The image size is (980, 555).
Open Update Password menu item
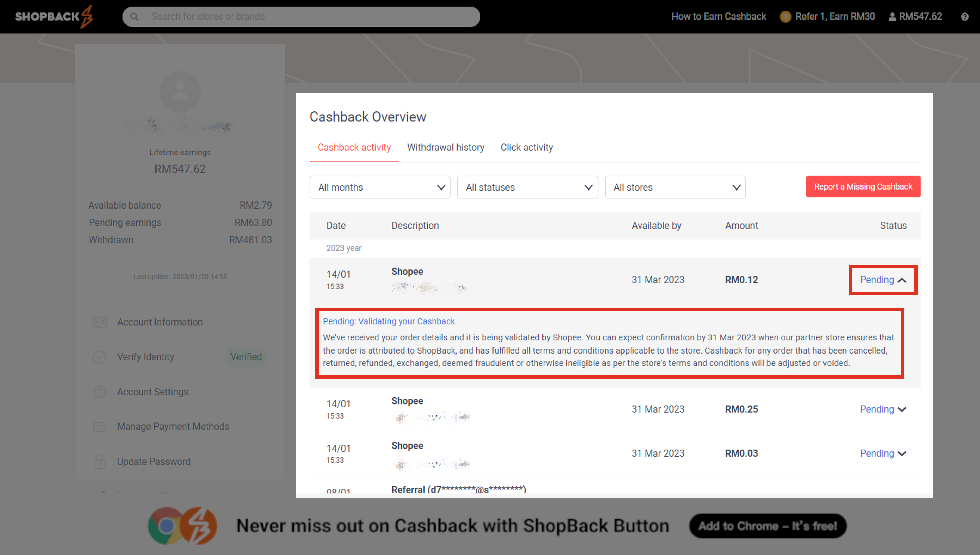point(154,462)
